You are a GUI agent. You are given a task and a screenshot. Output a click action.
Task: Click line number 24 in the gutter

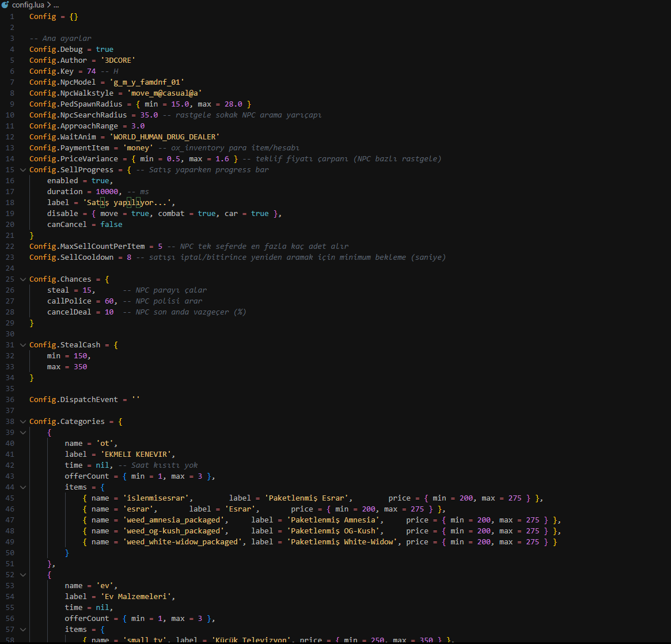pos(10,268)
